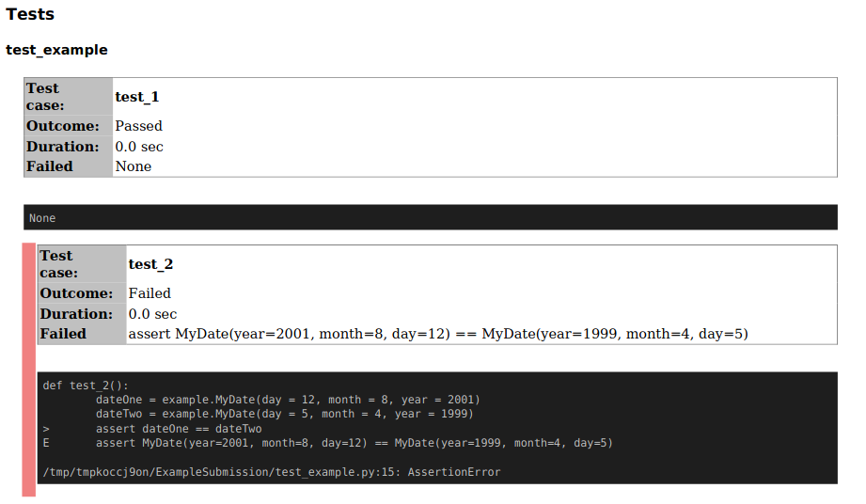Click the "E" error line in the traceback

[47, 443]
